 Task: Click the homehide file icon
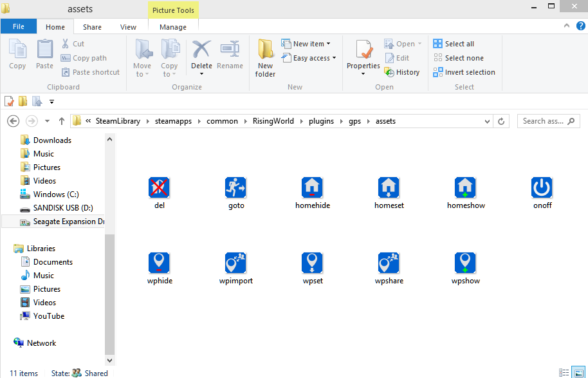pos(312,188)
